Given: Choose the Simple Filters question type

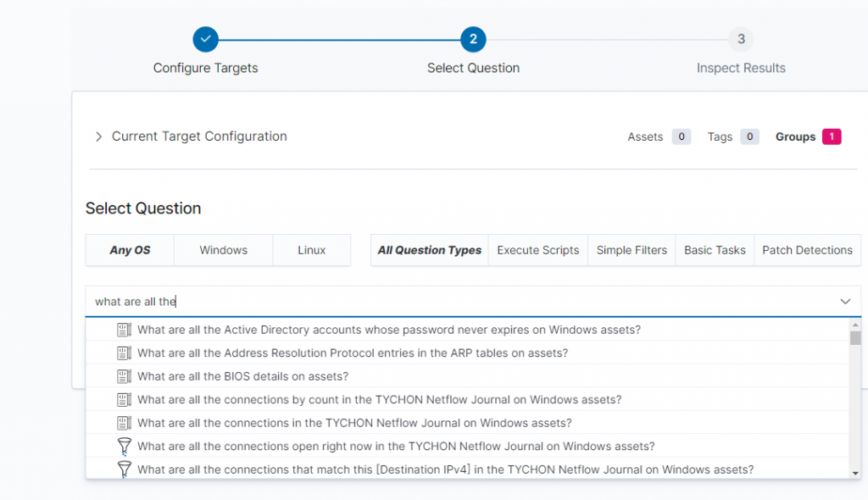Looking at the screenshot, I should (x=632, y=250).
